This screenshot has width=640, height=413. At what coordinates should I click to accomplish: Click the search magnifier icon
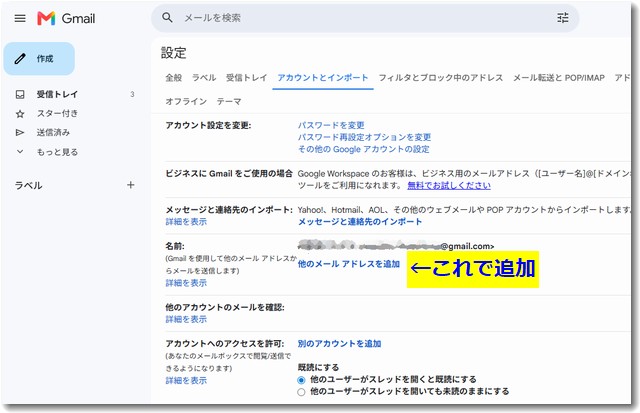pos(167,18)
